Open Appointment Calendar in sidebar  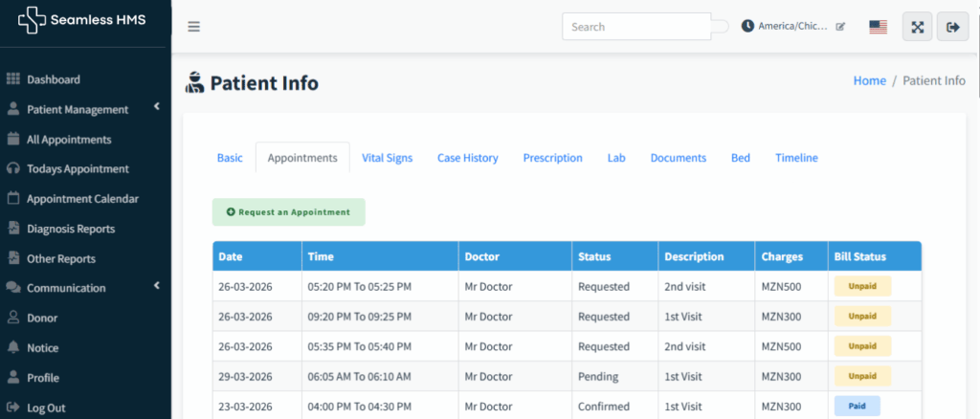tap(82, 199)
